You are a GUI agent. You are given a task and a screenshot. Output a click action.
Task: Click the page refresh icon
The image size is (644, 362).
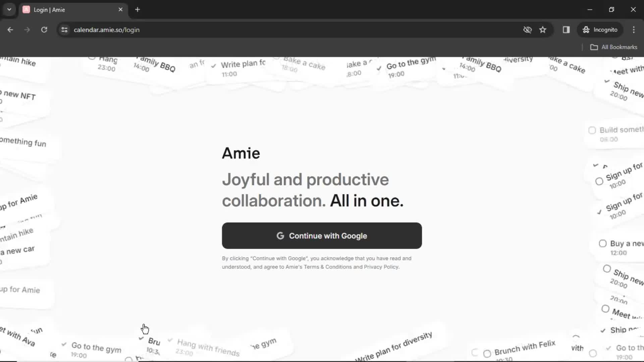point(44,29)
